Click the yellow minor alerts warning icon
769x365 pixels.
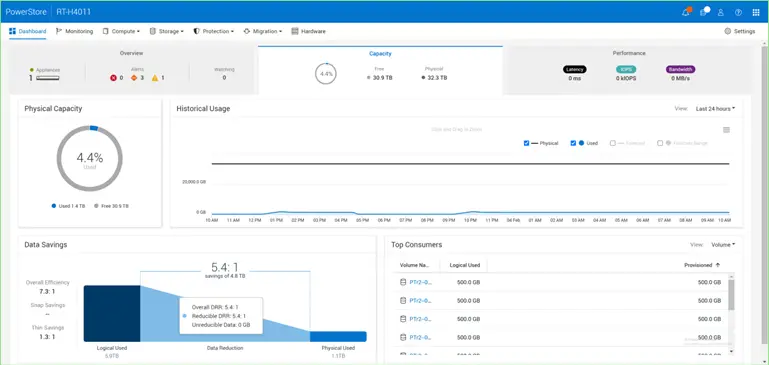coord(154,78)
